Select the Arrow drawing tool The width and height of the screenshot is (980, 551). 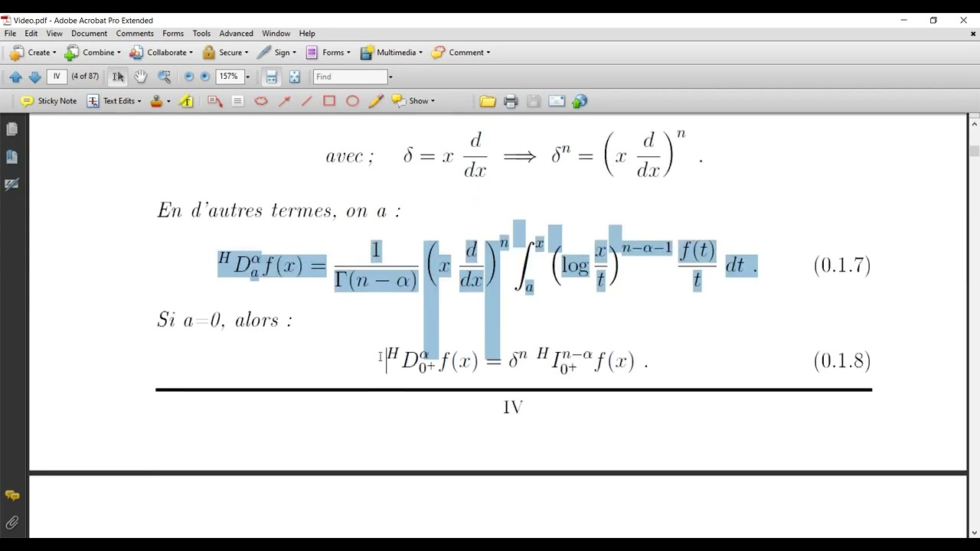[284, 101]
